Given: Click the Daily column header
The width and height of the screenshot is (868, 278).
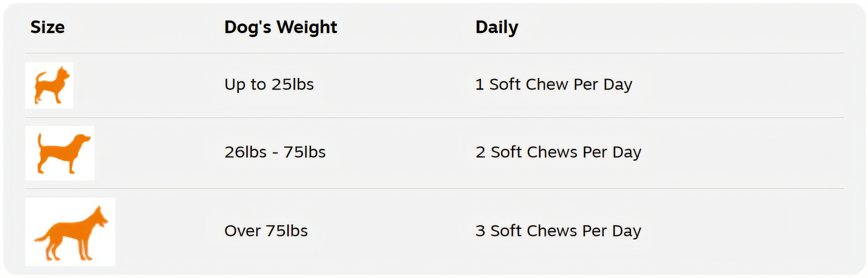Looking at the screenshot, I should [x=496, y=27].
